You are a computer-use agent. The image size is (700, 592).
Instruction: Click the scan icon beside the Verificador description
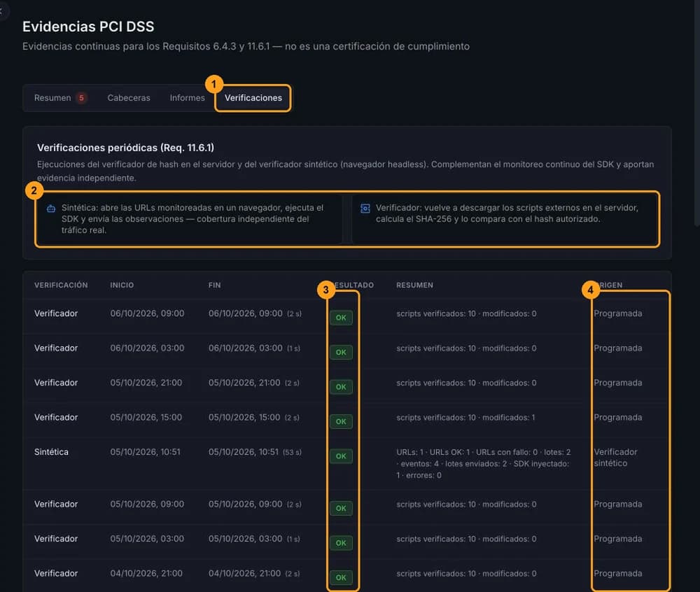(x=365, y=209)
